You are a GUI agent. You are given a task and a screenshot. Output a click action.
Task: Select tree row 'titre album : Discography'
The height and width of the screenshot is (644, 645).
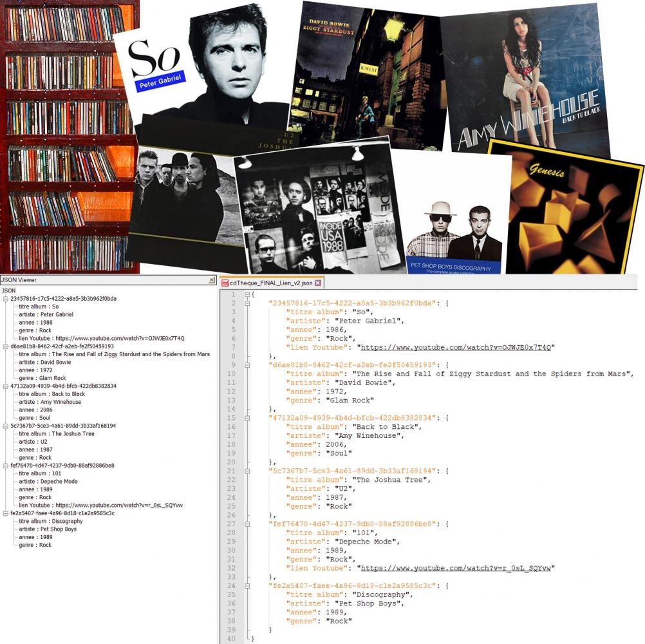point(51,522)
